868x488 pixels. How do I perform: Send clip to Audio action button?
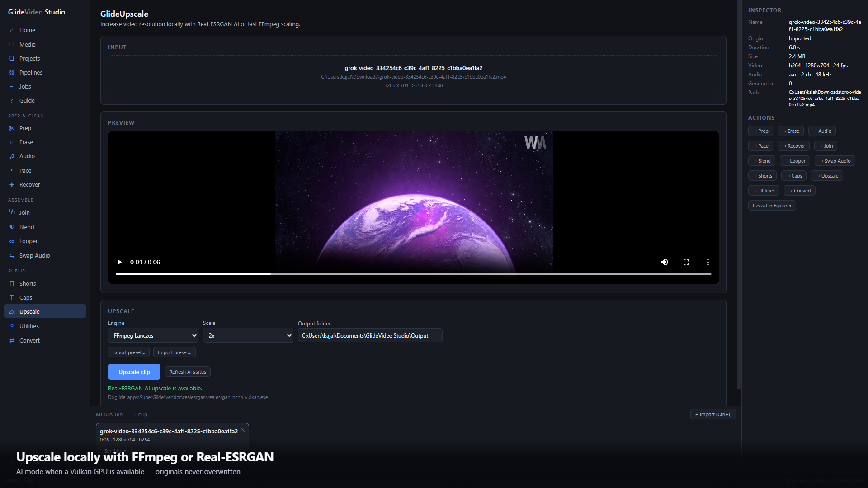point(822,131)
